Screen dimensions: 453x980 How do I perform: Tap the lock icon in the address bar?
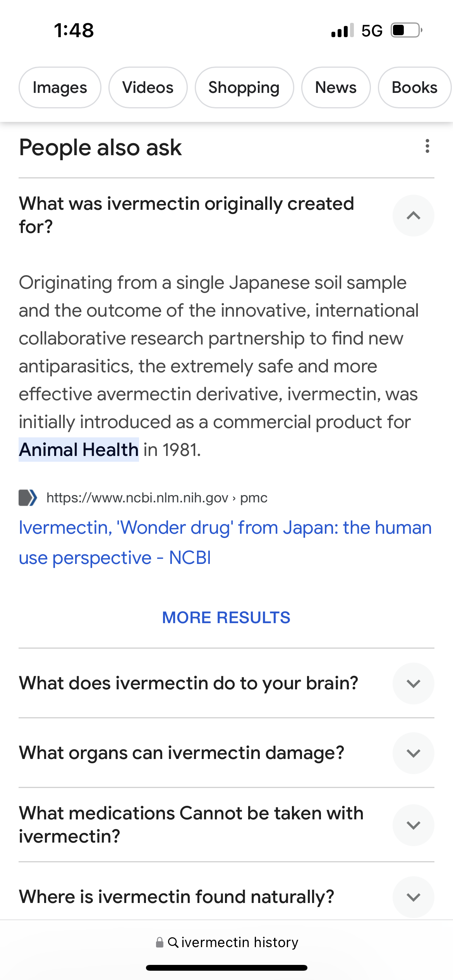[x=160, y=942]
